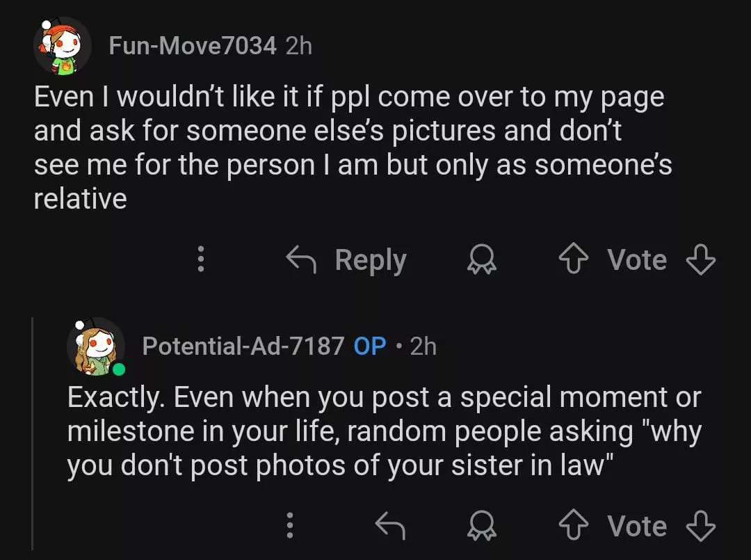Click Potential-Ad-7187's reply text starting with Exactly
Image resolution: width=751 pixels, height=560 pixels.
(382, 431)
